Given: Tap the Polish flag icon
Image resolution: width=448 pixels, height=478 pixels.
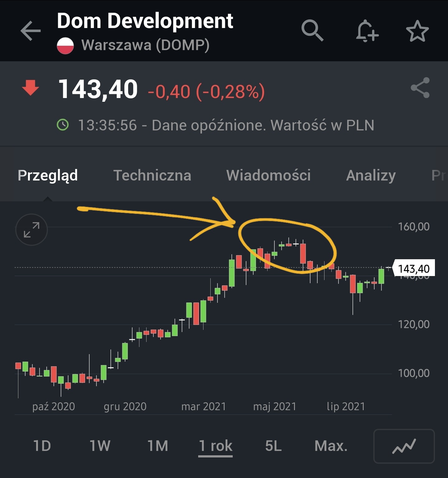Looking at the screenshot, I should [x=65, y=45].
